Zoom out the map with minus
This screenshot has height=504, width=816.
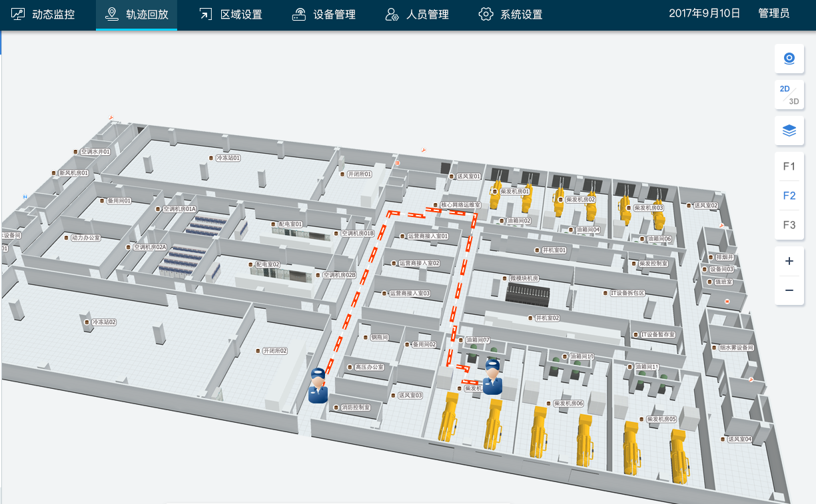789,290
